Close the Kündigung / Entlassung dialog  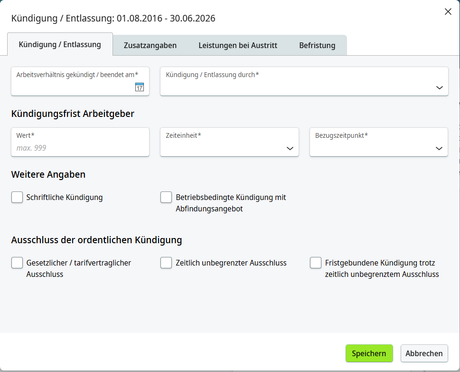coord(448,12)
